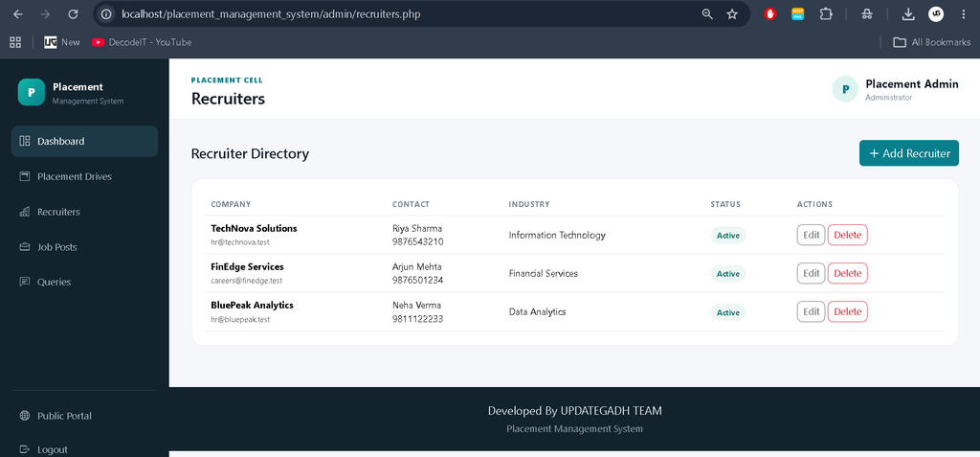Click the browser forward arrow
Screen dimensions: 980x457
click(x=45, y=13)
